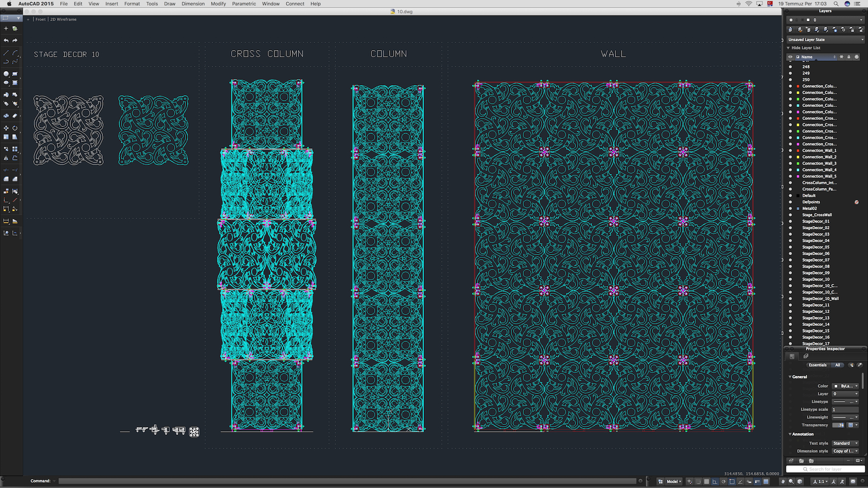
Task: Open the Dimension menu
Action: [193, 4]
